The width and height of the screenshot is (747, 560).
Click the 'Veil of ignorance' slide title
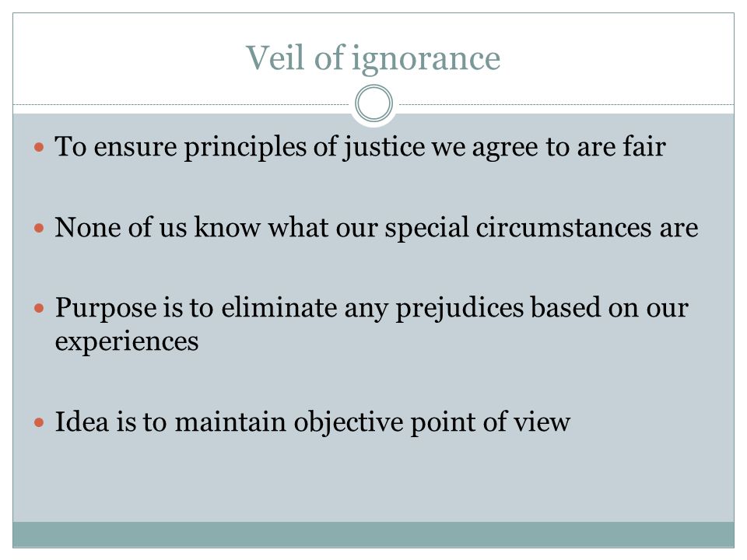tap(373, 59)
